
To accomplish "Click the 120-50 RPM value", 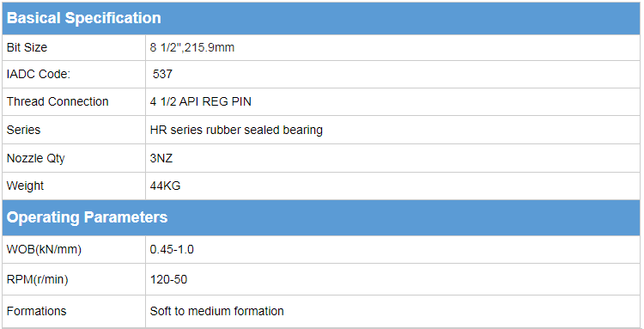I will tap(168, 280).
